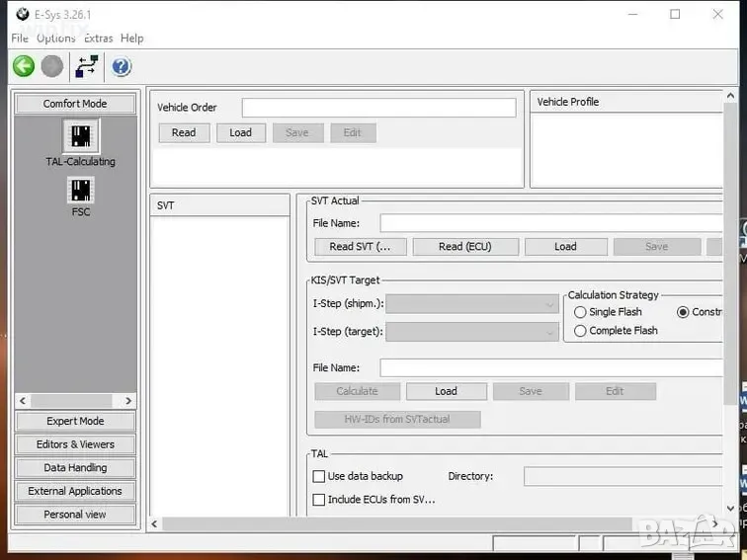
Task: Select the TAL-Calculating module icon
Action: (x=80, y=136)
